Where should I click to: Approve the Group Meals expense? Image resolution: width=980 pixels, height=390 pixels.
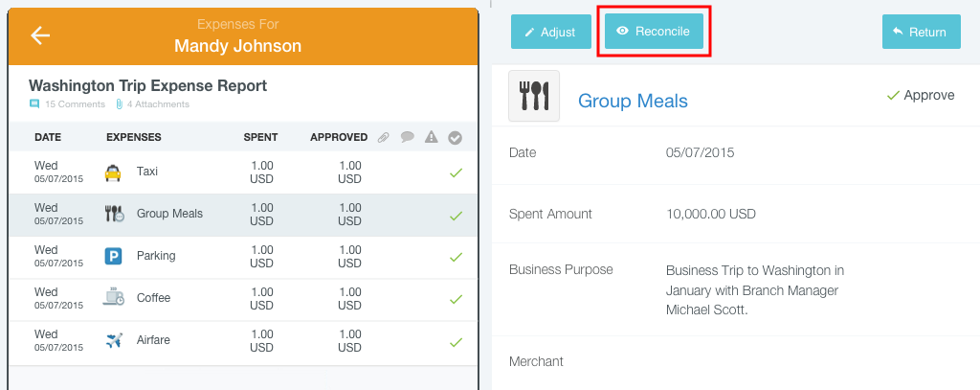921,95
